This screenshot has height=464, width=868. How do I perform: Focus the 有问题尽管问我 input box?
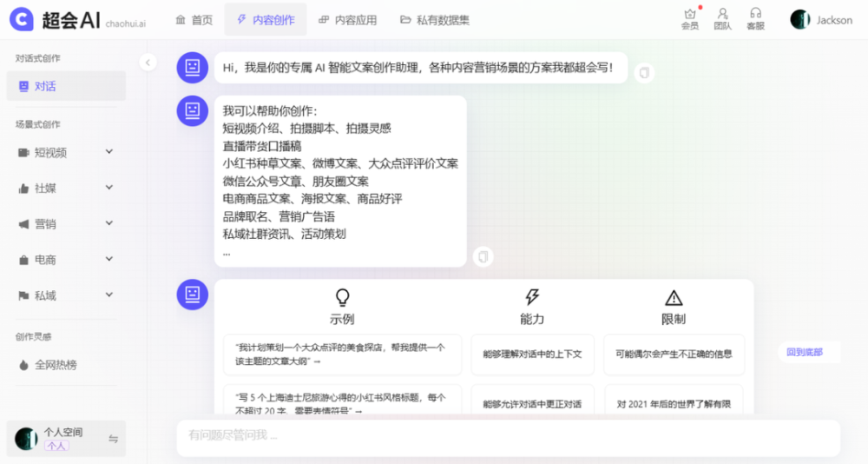[x=508, y=438]
